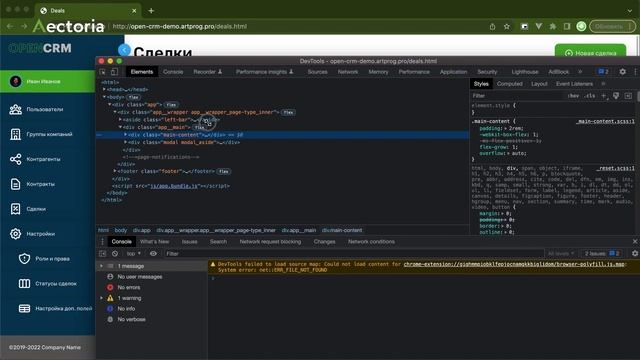Toggle the console sidebar icon
Viewport: 640px width, 360px height.
click(102, 253)
